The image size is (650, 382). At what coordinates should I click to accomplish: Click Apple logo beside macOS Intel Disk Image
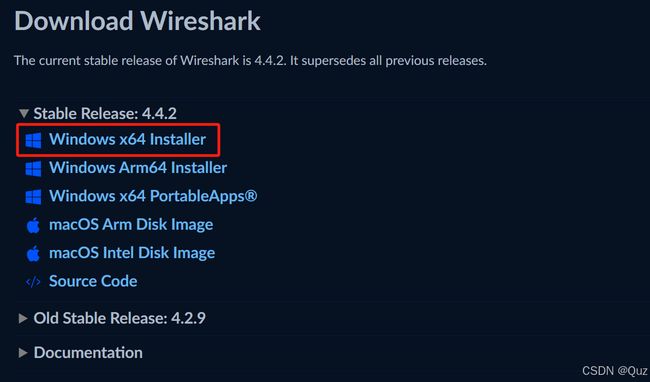click(x=33, y=253)
